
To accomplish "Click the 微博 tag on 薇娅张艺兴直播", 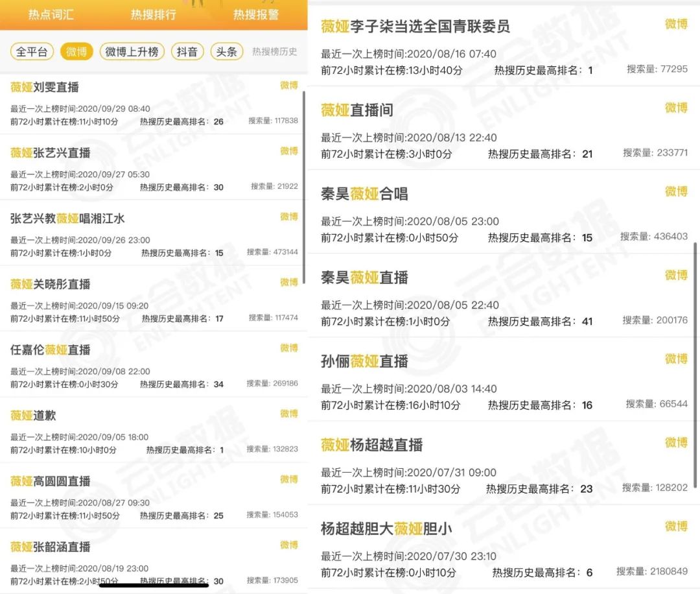I will tap(289, 151).
